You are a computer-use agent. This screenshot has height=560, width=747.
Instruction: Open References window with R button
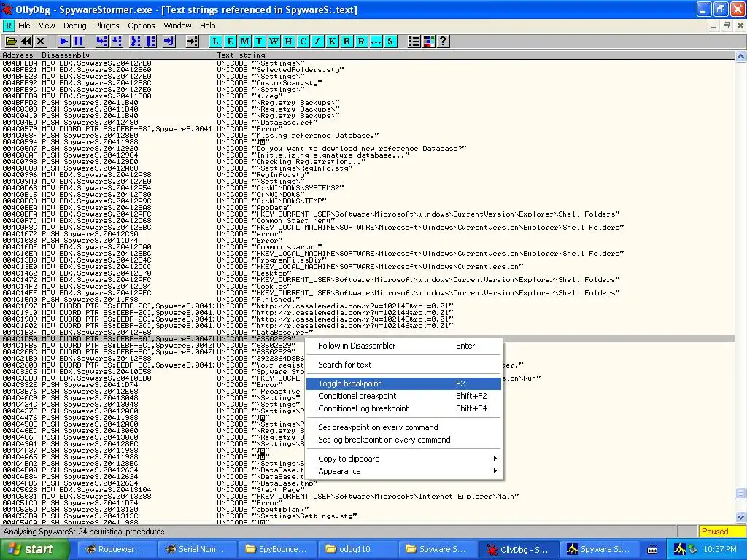362,42
